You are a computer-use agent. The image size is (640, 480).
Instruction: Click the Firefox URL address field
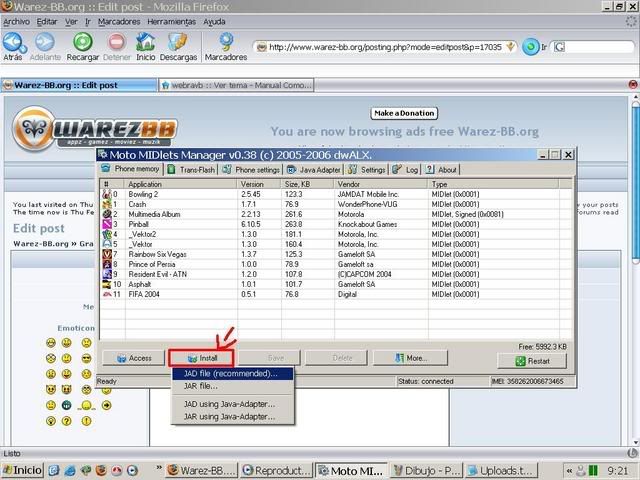pyautogui.click(x=385, y=47)
